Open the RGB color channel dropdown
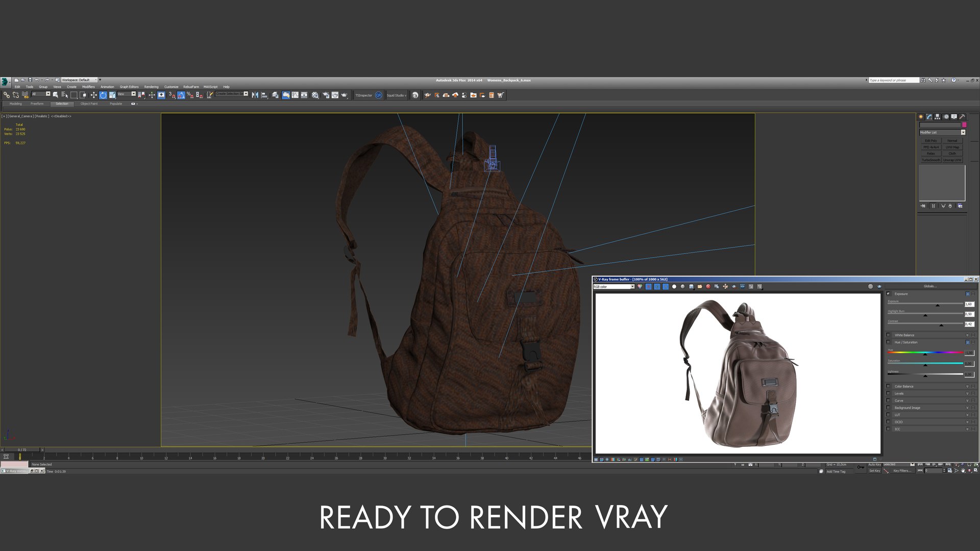 (x=614, y=287)
